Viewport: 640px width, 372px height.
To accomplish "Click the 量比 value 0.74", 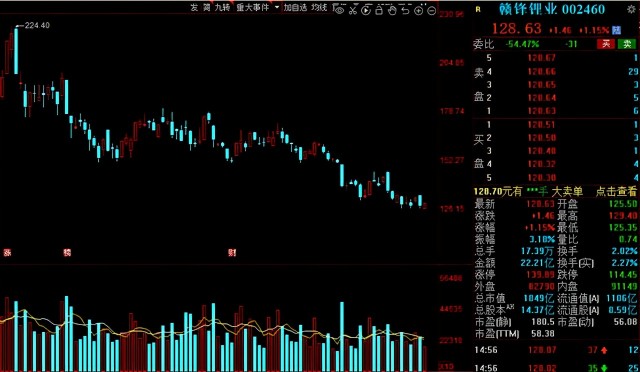I will pos(628,239).
